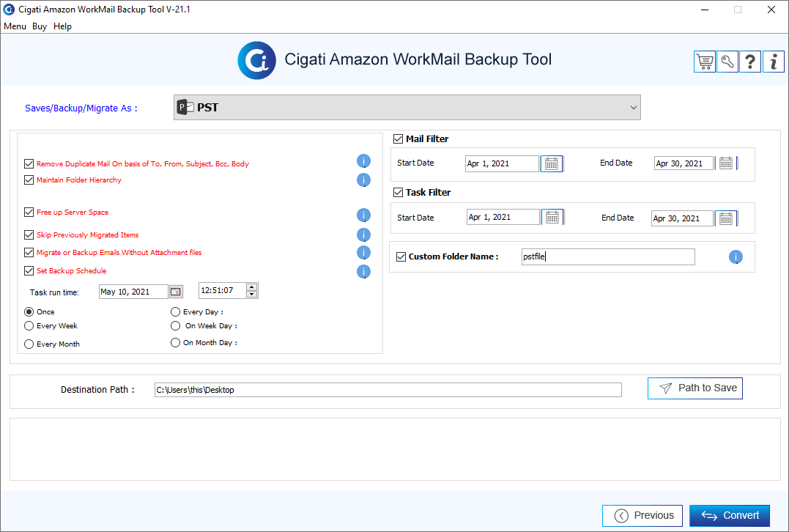
Task: Click the Task run time date field
Action: point(133,292)
